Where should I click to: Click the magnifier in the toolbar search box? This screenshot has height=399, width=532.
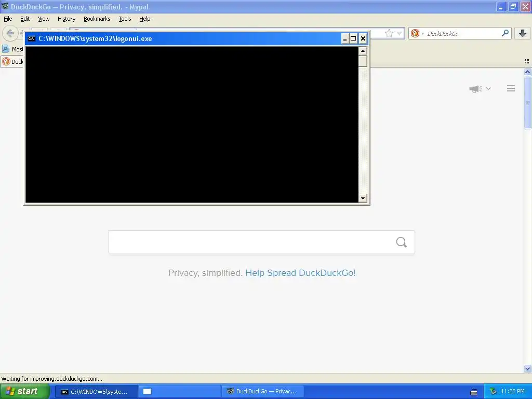[x=505, y=33]
